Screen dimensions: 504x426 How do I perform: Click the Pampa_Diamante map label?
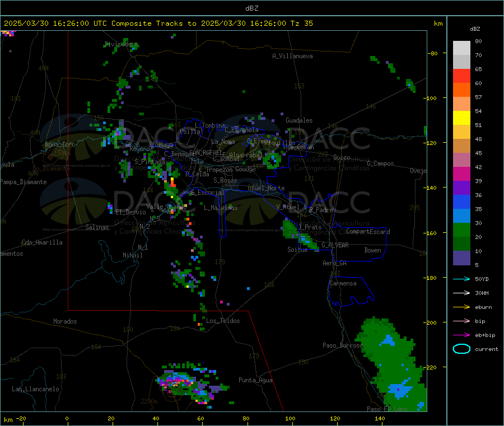24,182
